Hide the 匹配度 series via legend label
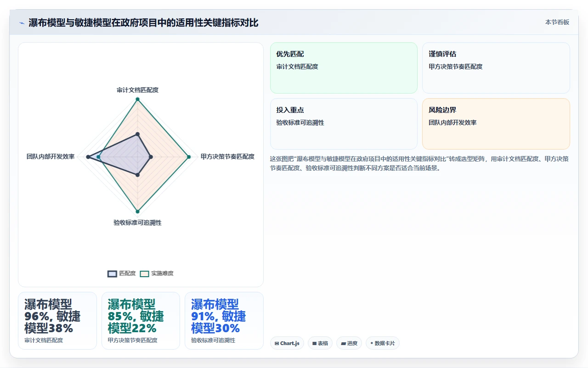Screen dimensions: 588x368 tap(127, 273)
